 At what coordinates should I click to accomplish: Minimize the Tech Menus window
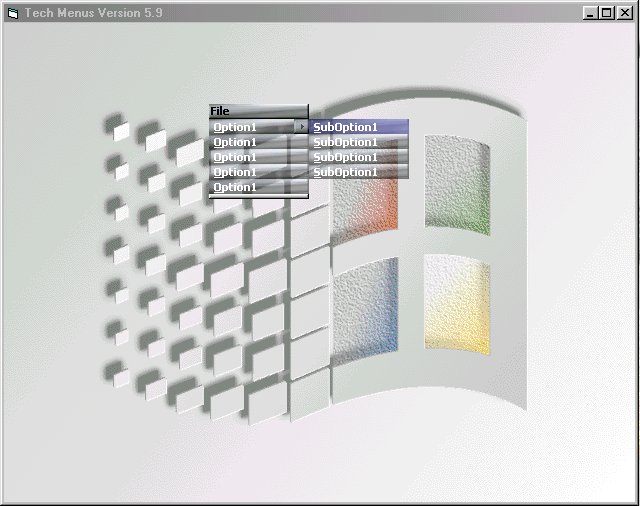[591, 13]
